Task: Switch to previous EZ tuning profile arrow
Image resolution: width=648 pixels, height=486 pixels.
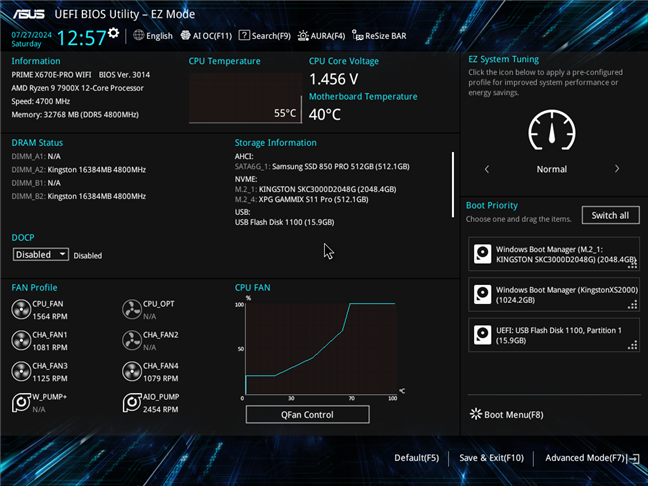Action: (x=487, y=169)
